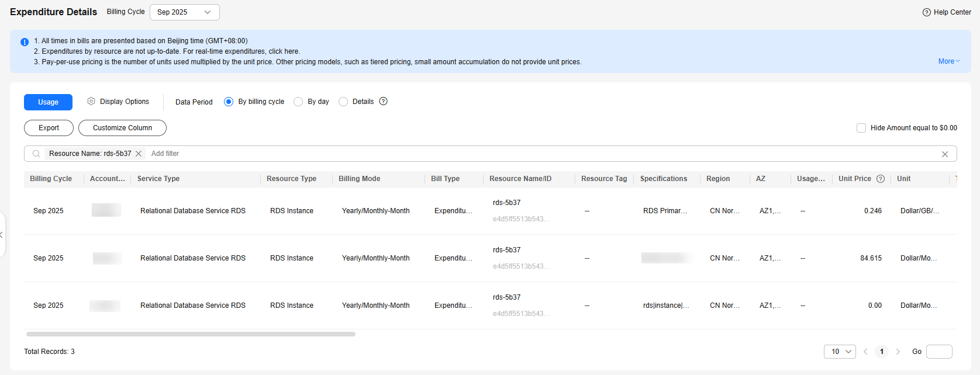The width and height of the screenshot is (980, 375).
Task: Select the Usage tab button
Action: tap(48, 102)
